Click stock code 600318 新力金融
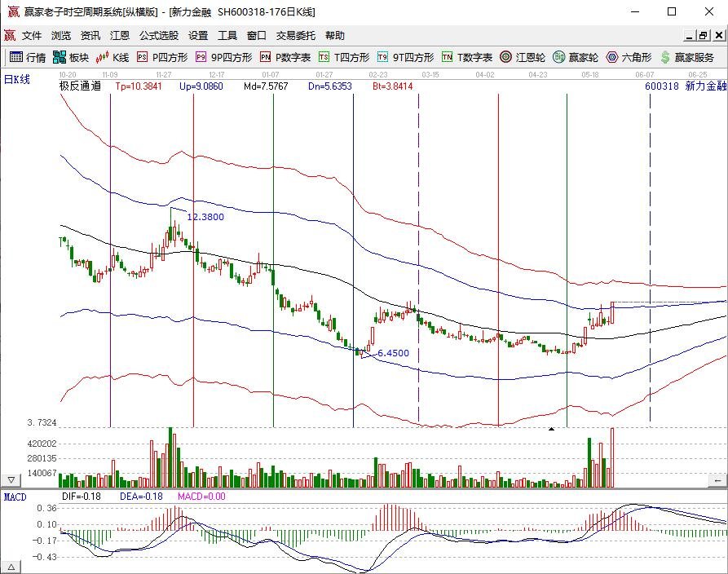The image size is (728, 574). point(686,86)
